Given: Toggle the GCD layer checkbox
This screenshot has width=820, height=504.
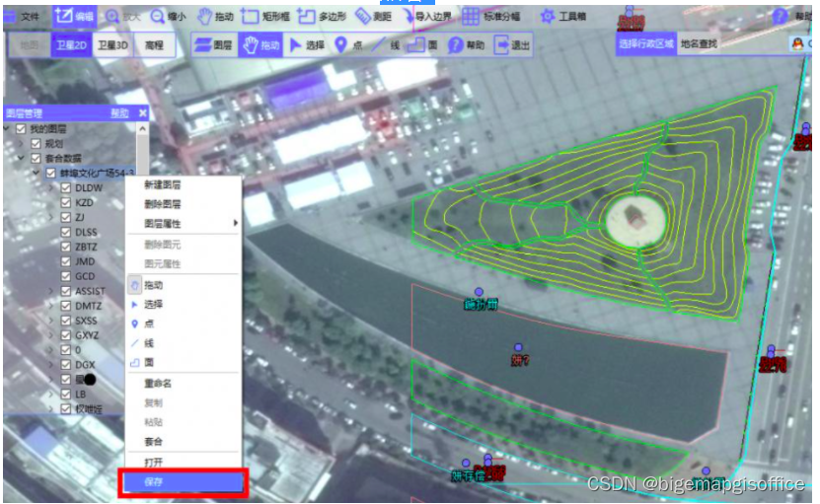Looking at the screenshot, I should coord(66,276).
